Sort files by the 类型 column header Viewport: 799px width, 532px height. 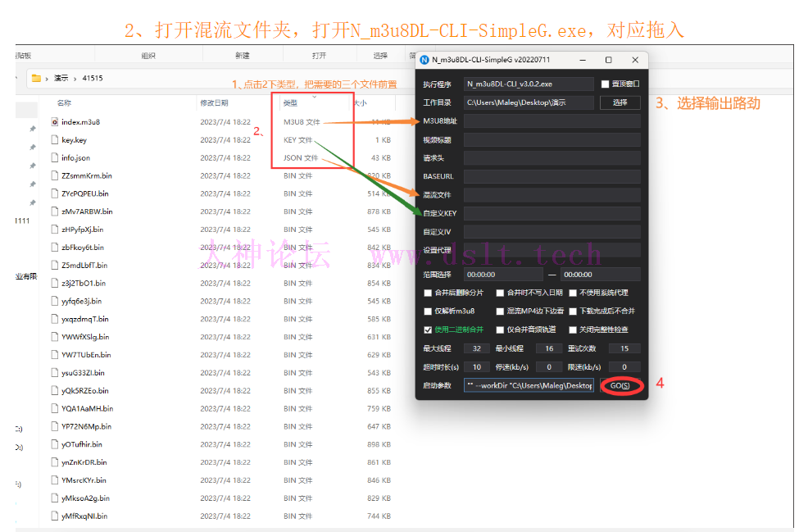pyautogui.click(x=290, y=103)
